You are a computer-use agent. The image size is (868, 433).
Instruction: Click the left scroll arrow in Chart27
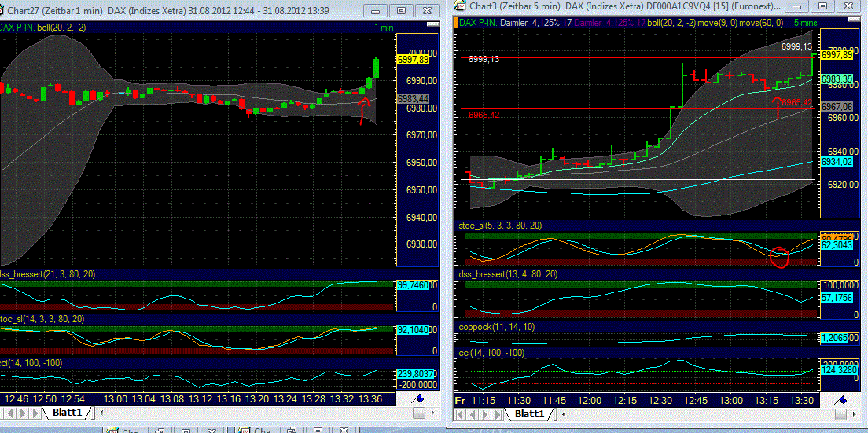[102, 413]
